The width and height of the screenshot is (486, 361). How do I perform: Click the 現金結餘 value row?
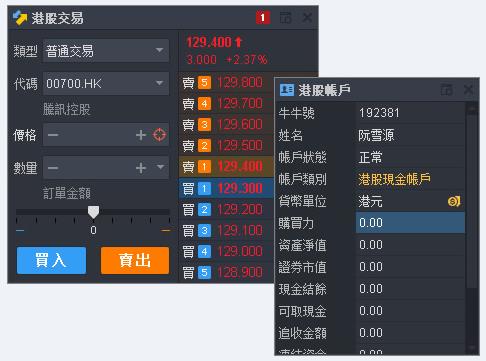[410, 289]
